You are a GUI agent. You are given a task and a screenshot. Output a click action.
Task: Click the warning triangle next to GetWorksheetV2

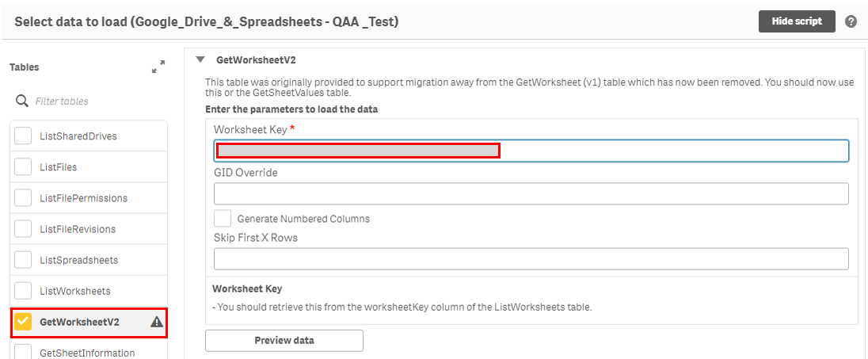click(158, 321)
